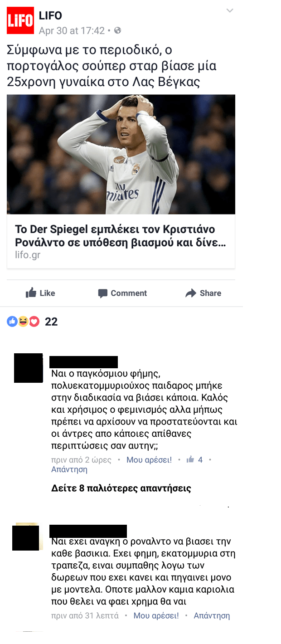Click the Share arrow icon

click(x=191, y=293)
